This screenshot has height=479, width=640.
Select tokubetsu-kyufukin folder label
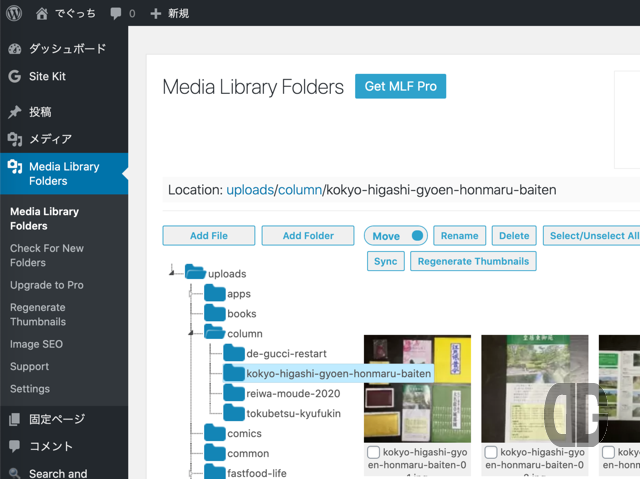click(x=293, y=413)
